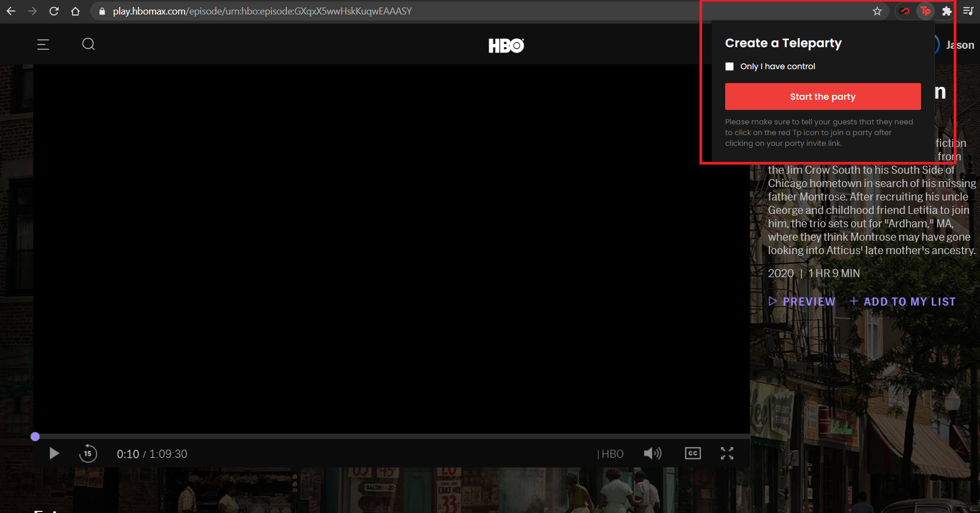Viewport: 980px width, 513px height.
Task: Toggle closed captions CC
Action: pyautogui.click(x=692, y=453)
